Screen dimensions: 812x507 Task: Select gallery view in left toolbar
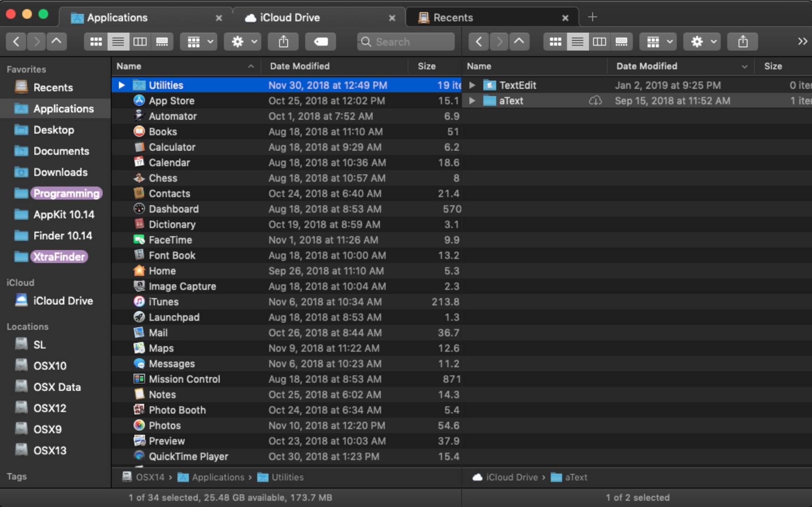[162, 42]
